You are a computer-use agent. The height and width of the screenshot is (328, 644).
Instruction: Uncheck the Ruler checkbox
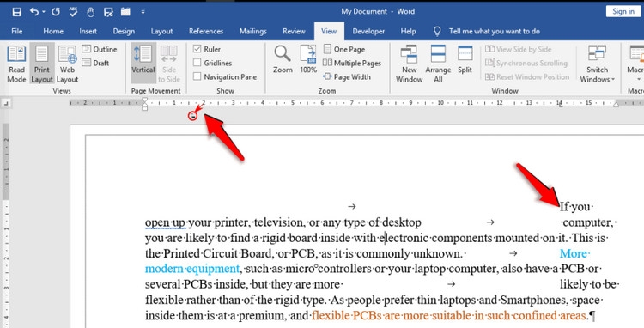[x=197, y=49]
